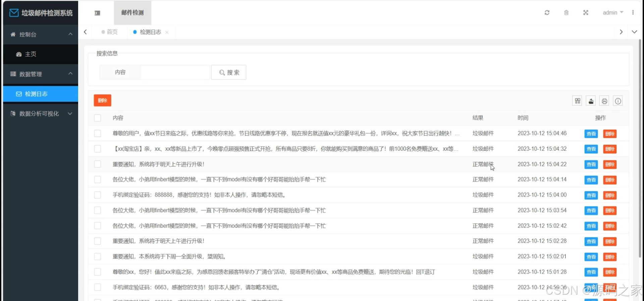Click 垃圾邮件 result in the 15:02:01 row
Image resolution: width=644 pixels, height=301 pixels.
(483, 257)
